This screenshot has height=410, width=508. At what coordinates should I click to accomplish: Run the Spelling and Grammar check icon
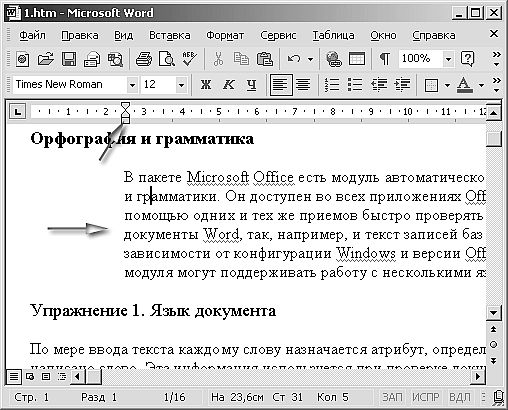click(189, 59)
